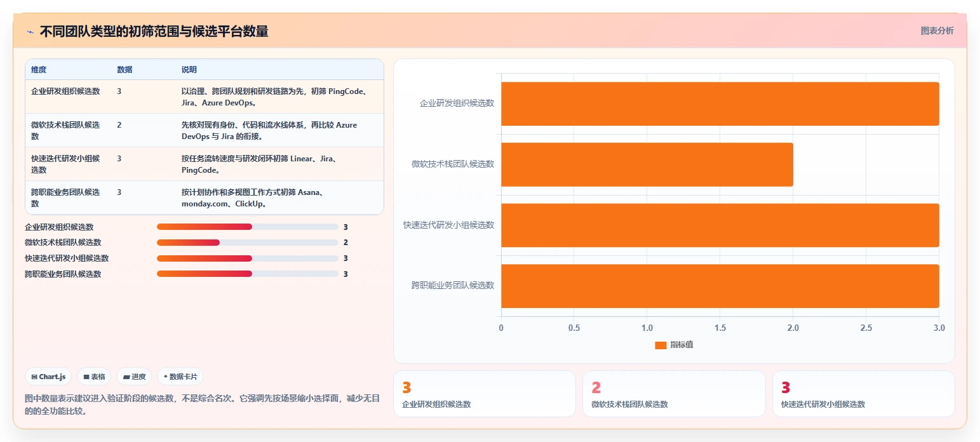Click the description listing Asana、monday.com、ClickUp
Image resolution: width=980 pixels, height=442 pixels.
click(253, 198)
